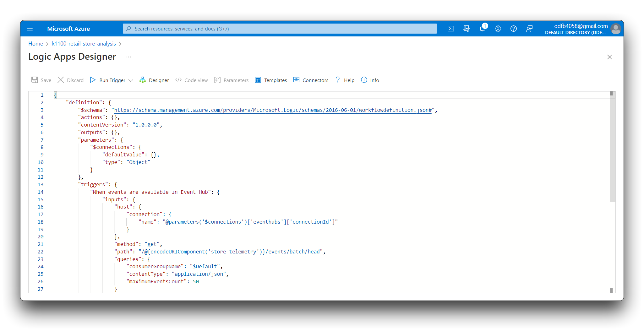Image resolution: width=644 pixels, height=331 pixels.
Task: Click the Run Trigger label
Action: 112,80
